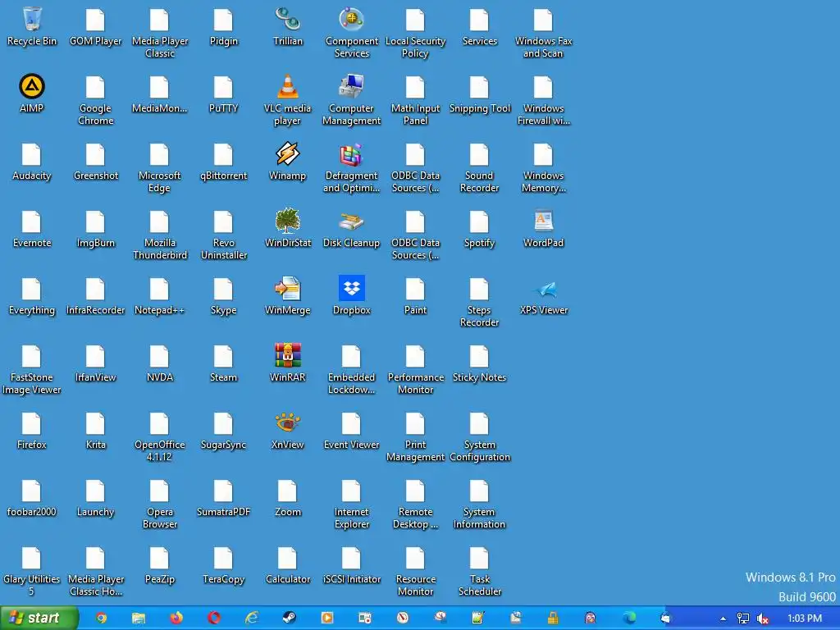840x630 pixels.
Task: Open Internet Explorer taskbar icon
Action: [x=251, y=619]
